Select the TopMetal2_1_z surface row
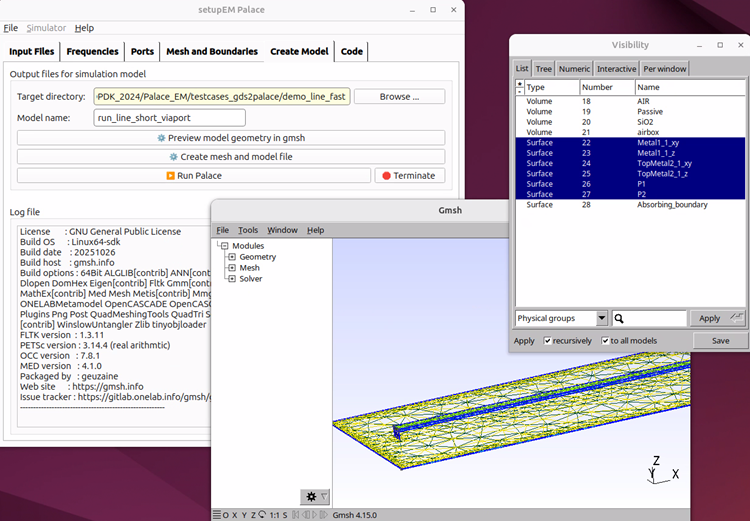This screenshot has height=521, width=750. pyautogui.click(x=630, y=174)
